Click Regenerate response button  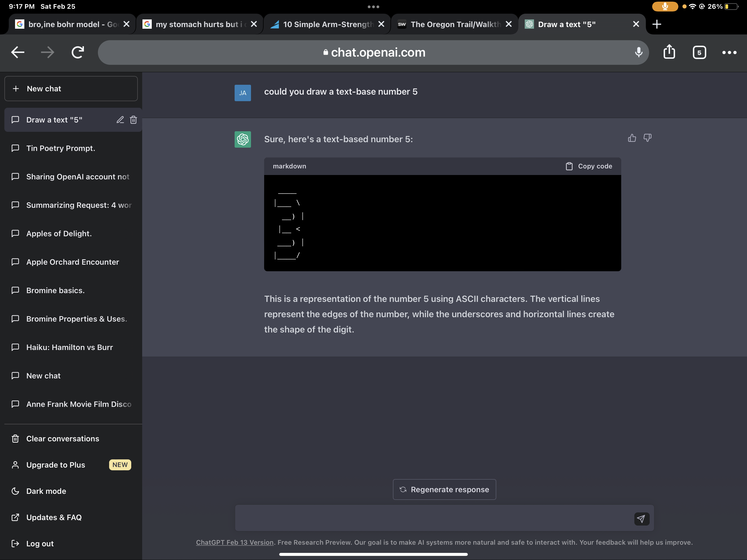pyautogui.click(x=444, y=489)
